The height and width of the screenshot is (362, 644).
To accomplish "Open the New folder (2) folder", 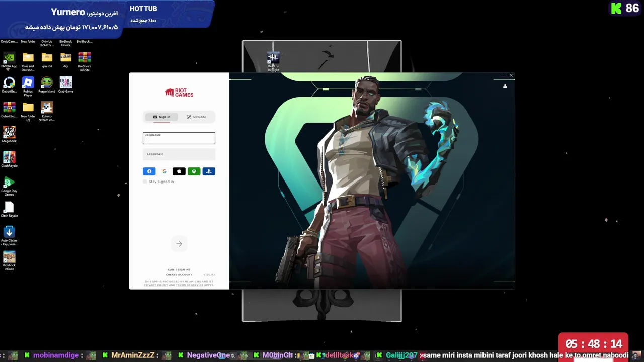I will coord(28,111).
